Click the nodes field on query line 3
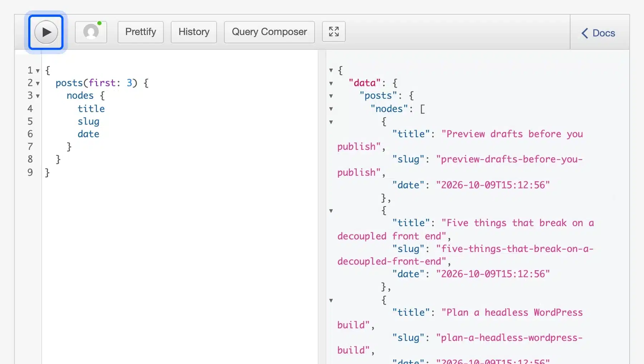Viewport: 644px width, 364px height. point(80,96)
